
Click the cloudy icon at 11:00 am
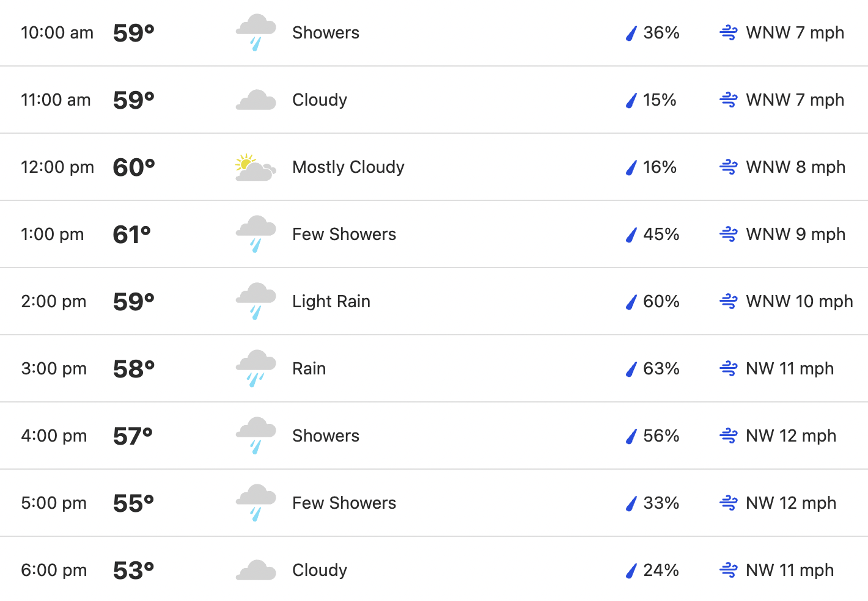click(256, 100)
